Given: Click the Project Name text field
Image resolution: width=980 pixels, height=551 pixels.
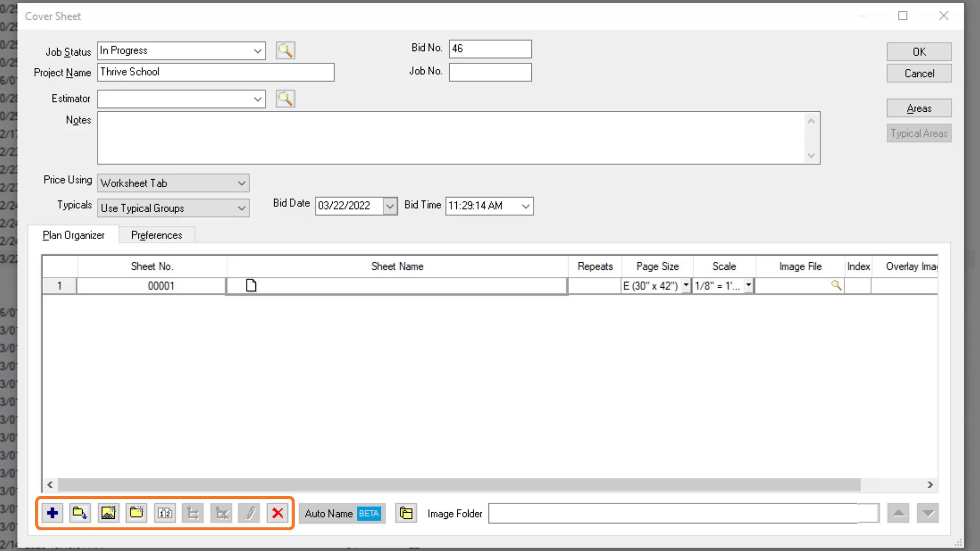Looking at the screenshot, I should click(215, 72).
